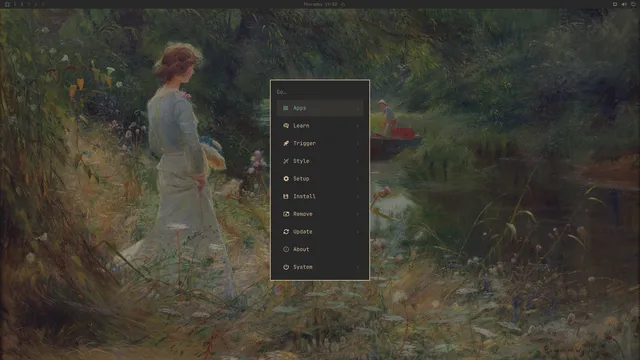Click the Remove folder icon
The image size is (640, 360).
click(286, 214)
